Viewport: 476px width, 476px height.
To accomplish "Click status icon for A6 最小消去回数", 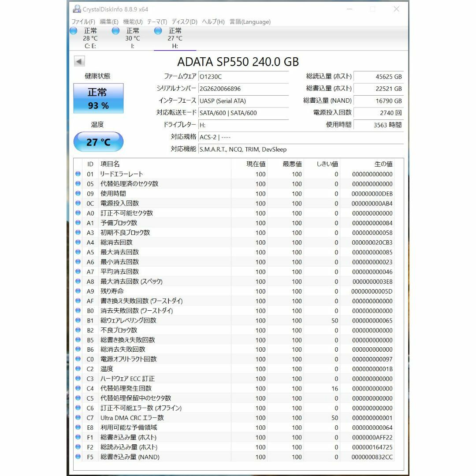I will coord(78,262).
